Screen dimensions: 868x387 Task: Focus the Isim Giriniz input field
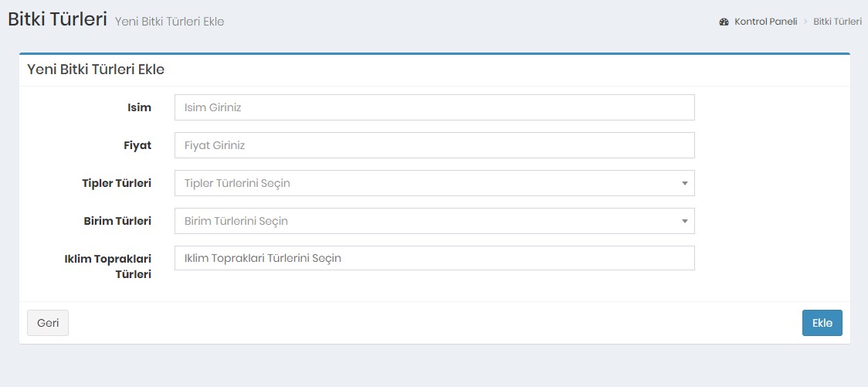pos(435,107)
